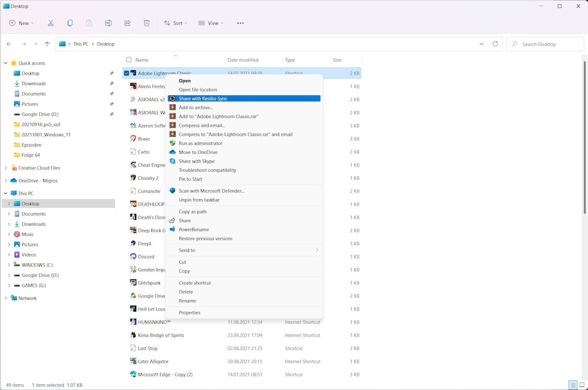Select the Discord shortcut icon
The height and width of the screenshot is (390, 588).
(x=133, y=257)
